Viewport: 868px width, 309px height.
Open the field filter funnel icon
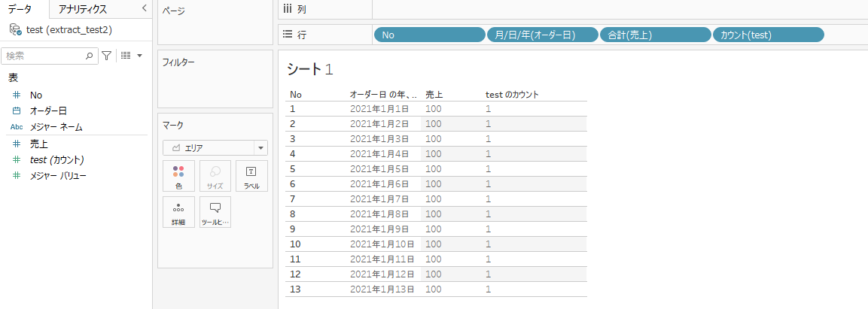(x=106, y=56)
